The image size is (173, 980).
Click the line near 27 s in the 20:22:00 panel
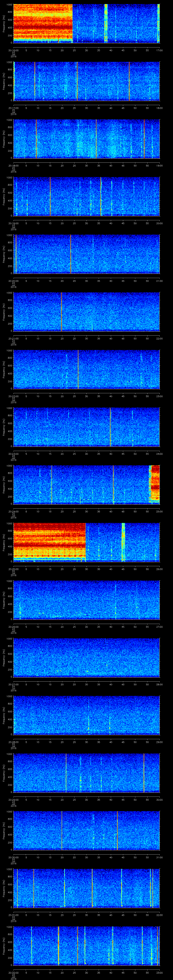click(78, 369)
